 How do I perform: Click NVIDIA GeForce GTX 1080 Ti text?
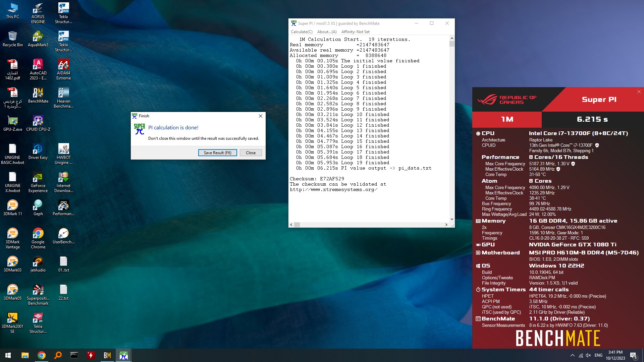[573, 245]
